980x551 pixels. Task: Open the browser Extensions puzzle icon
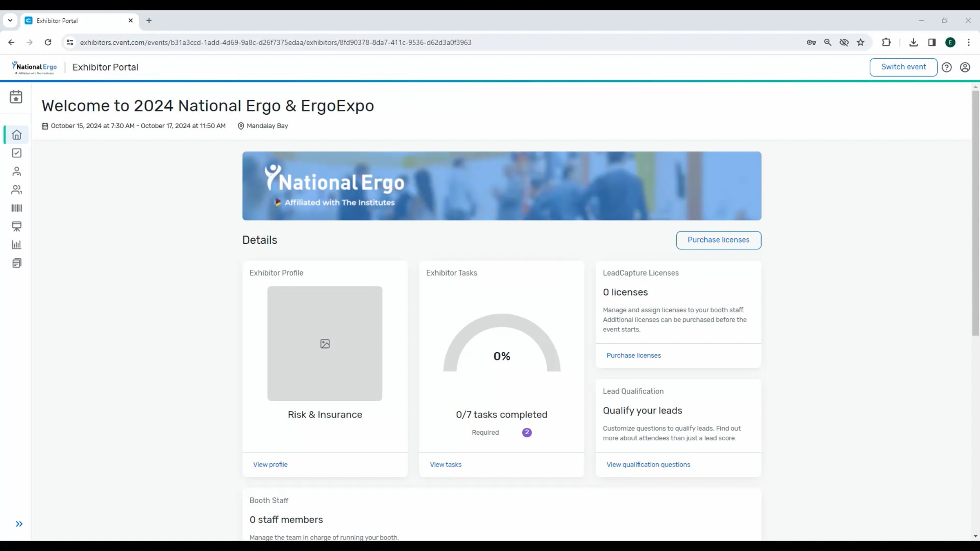886,42
